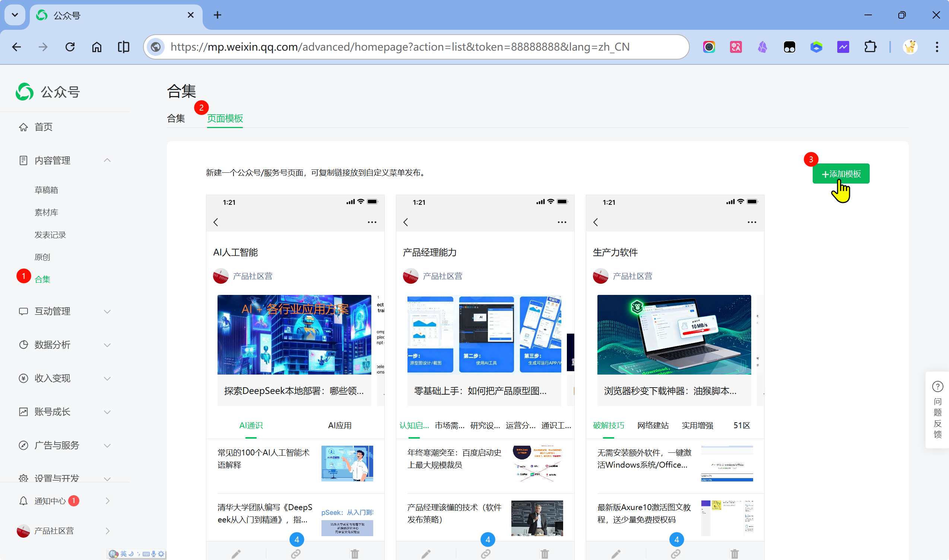Image resolution: width=949 pixels, height=560 pixels.
Task: Open 通知中心 with bell icon
Action: click(x=50, y=501)
